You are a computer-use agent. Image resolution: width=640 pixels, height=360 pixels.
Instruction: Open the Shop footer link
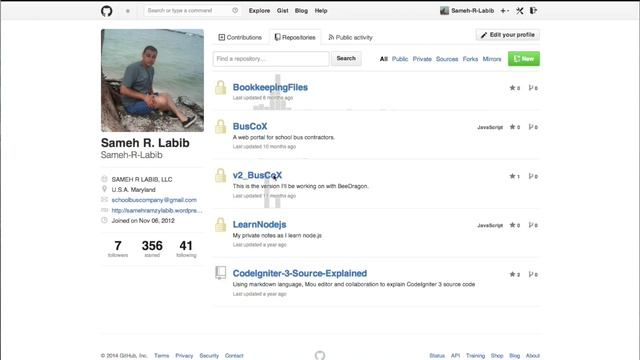tap(497, 356)
